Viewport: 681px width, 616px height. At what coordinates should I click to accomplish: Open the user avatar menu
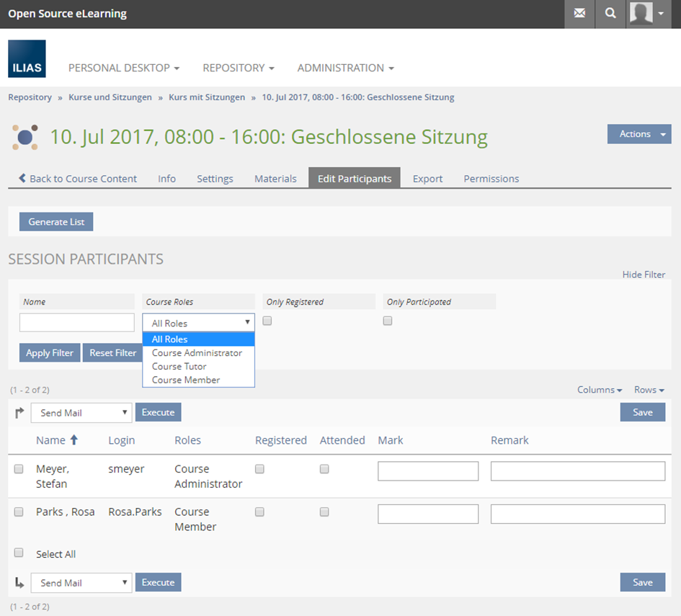pyautogui.click(x=648, y=14)
